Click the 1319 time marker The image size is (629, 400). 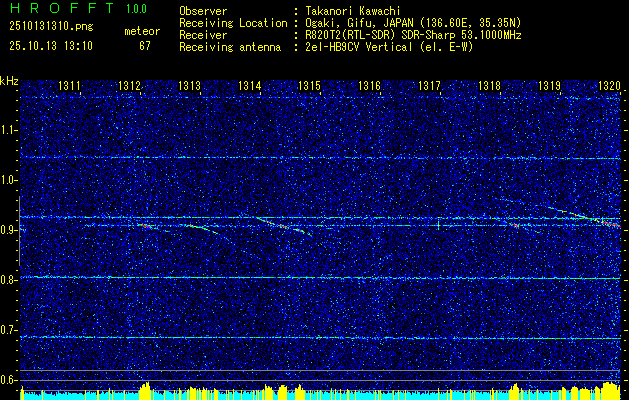click(x=550, y=85)
